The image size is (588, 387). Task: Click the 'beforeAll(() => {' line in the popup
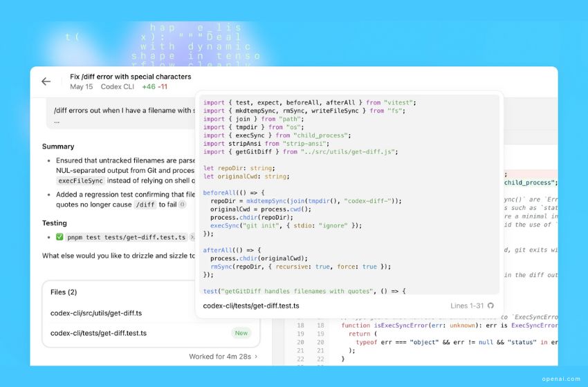234,193
